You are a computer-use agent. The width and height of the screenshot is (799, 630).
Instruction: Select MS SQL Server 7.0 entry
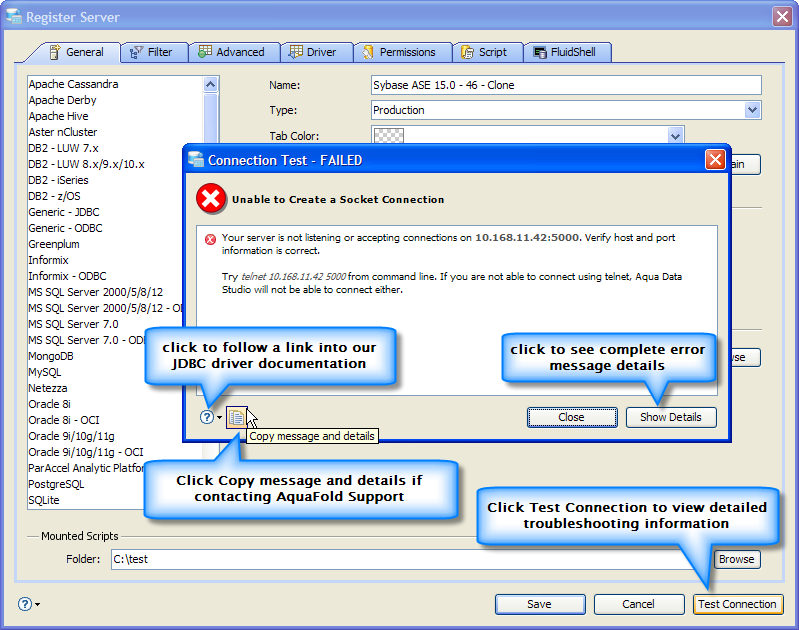(x=73, y=324)
